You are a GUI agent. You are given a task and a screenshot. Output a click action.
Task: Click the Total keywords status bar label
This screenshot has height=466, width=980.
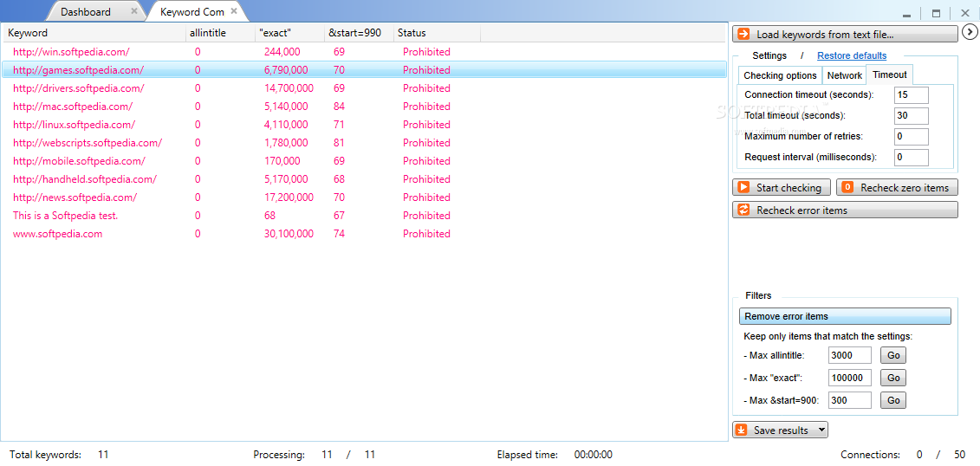coord(46,455)
